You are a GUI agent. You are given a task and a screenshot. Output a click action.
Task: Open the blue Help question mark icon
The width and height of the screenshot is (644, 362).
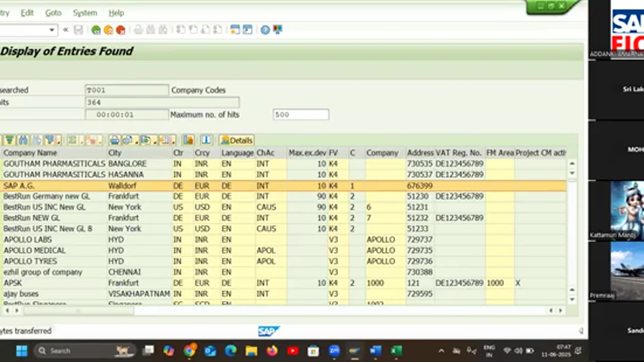pos(265,30)
